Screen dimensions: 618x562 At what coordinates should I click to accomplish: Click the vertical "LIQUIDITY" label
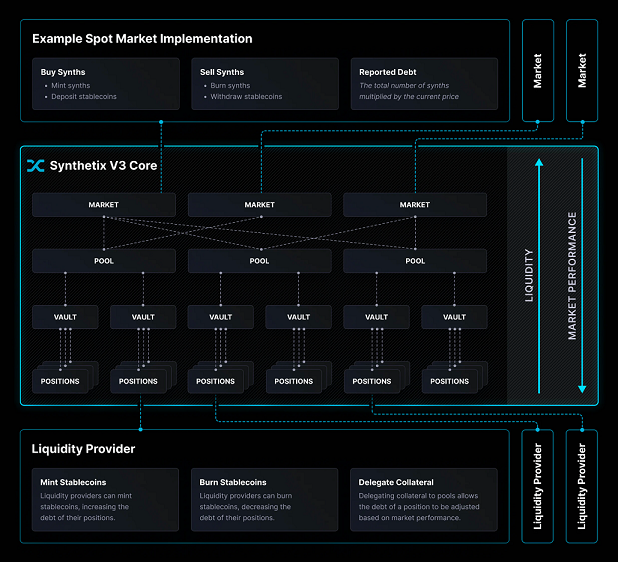pyautogui.click(x=529, y=275)
